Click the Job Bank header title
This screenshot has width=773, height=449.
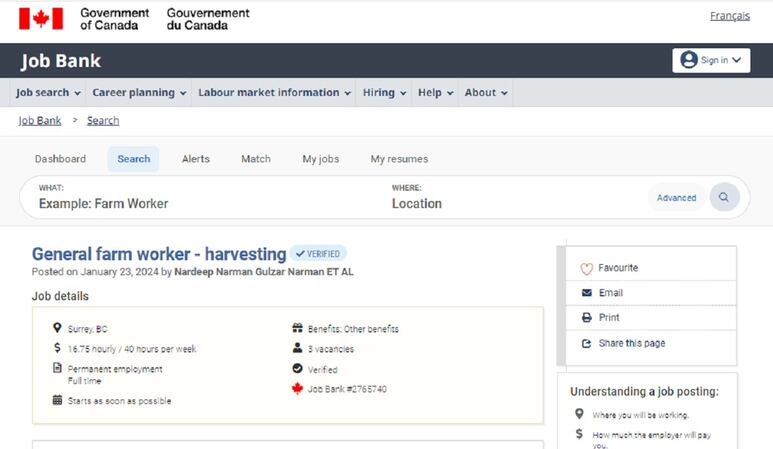pyautogui.click(x=61, y=61)
